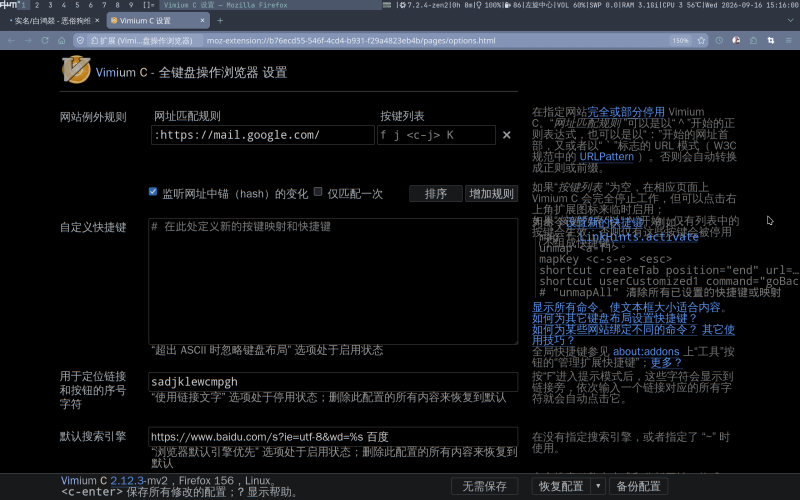The image size is (800, 500).
Task: Switch to workspace tag 9
Action: point(131,5)
